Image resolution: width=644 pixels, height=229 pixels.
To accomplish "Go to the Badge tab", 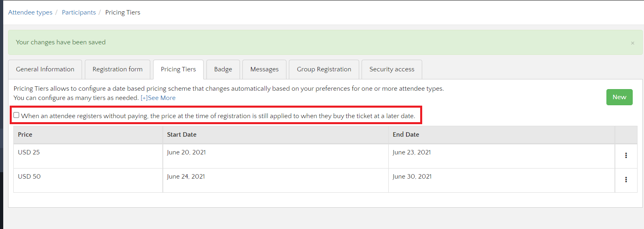I will click(x=223, y=69).
